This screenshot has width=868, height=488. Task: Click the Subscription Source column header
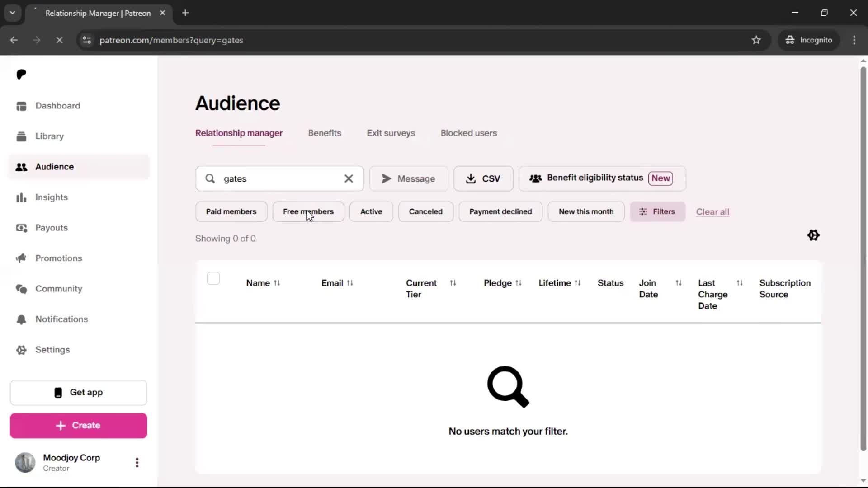(x=785, y=288)
